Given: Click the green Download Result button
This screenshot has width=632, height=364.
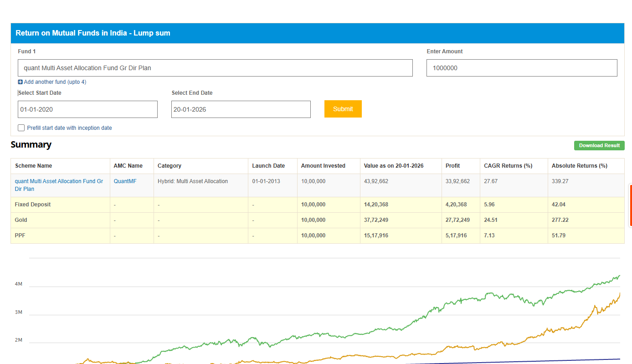Looking at the screenshot, I should tap(599, 146).
